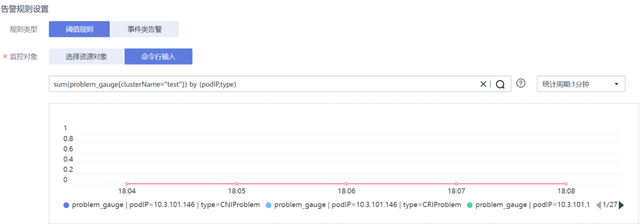The image size is (644, 224).
Task: Select 命令行输入 monitoring option
Action: [158, 56]
